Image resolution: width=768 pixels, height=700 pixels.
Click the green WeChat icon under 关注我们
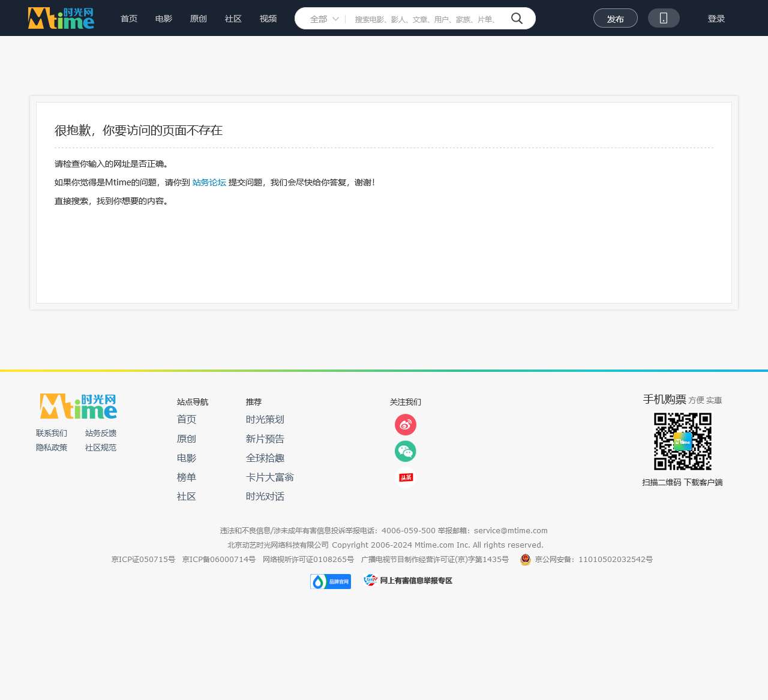pos(405,450)
